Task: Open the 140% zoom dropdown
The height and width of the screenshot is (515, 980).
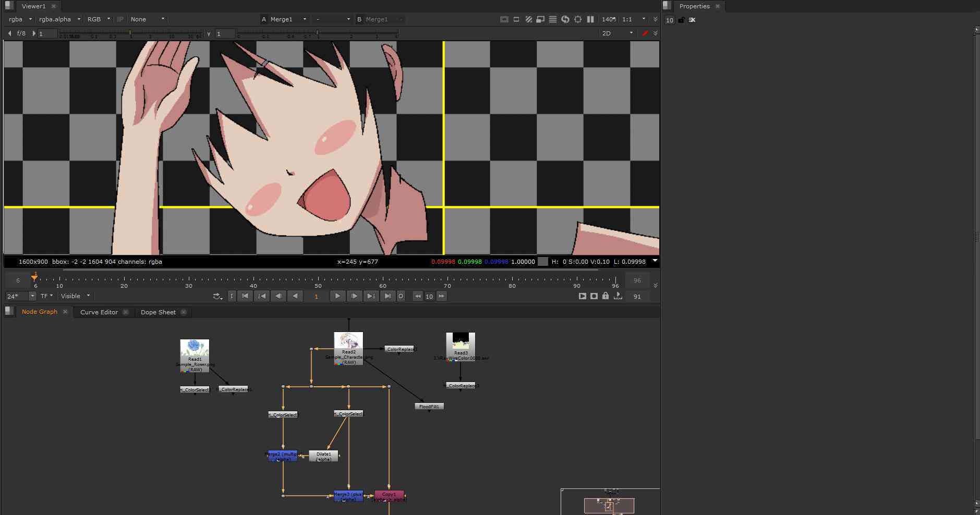Action: tap(609, 19)
